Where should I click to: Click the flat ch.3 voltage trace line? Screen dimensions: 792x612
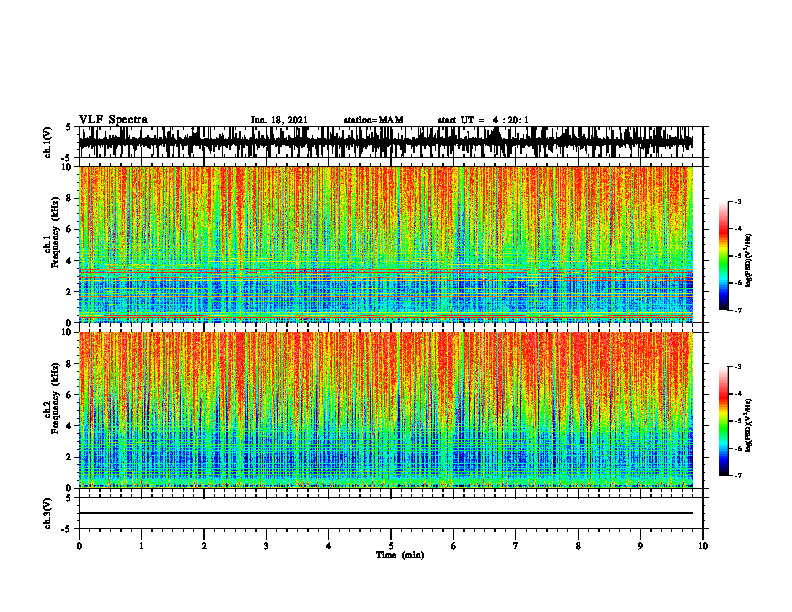pos(386,513)
